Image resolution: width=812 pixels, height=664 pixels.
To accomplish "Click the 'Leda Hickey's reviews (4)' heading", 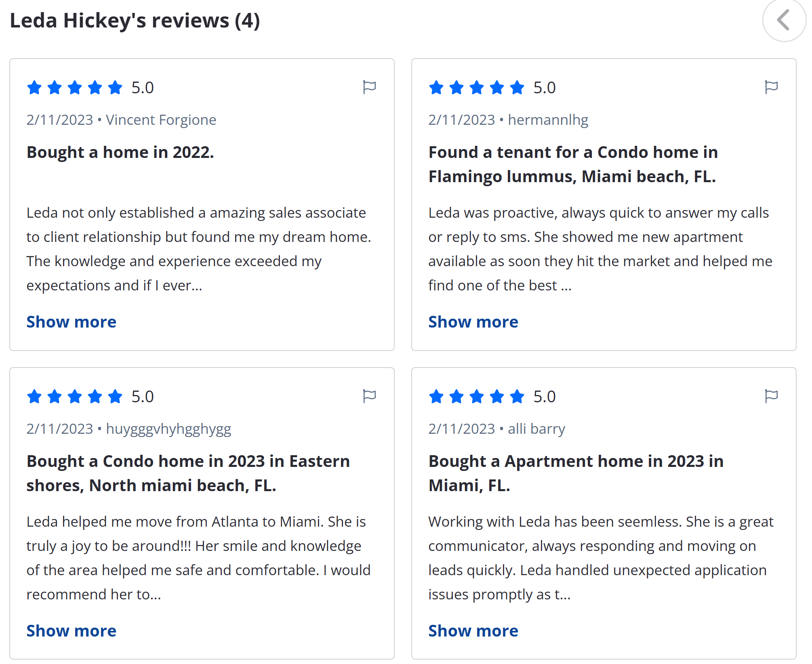I will tap(135, 21).
